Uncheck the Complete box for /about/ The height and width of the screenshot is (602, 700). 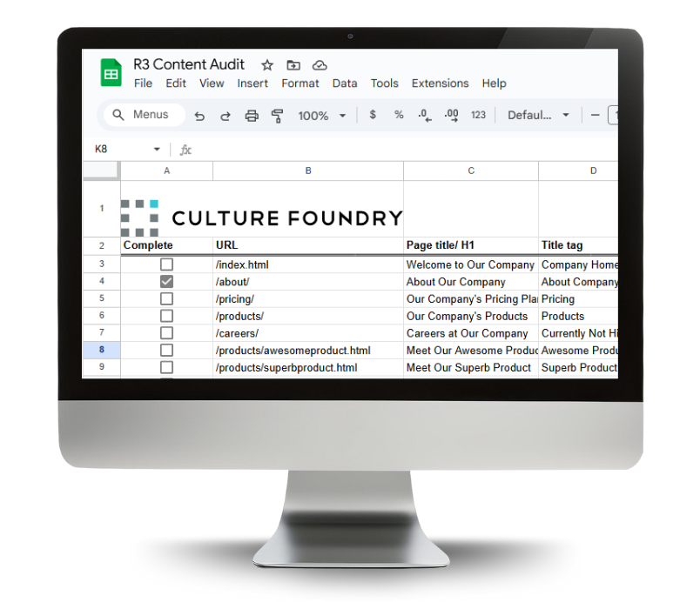[x=166, y=282]
